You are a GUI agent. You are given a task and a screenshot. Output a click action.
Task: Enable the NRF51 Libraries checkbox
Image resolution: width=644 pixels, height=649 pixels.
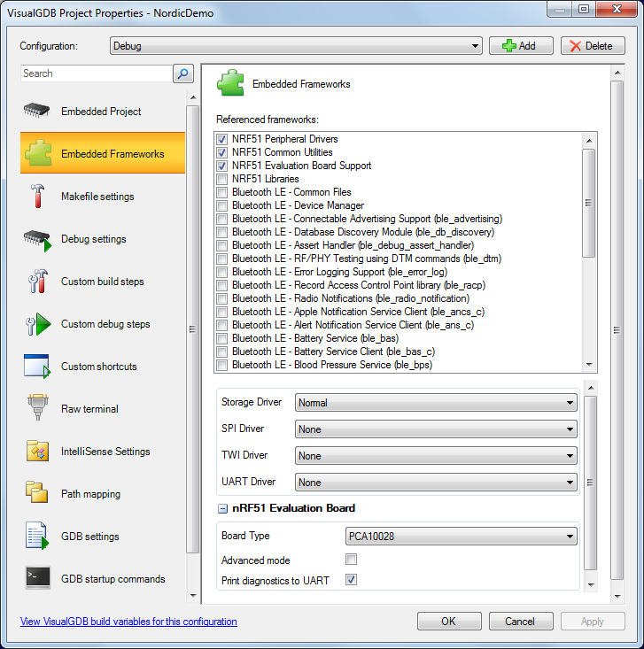click(x=222, y=179)
